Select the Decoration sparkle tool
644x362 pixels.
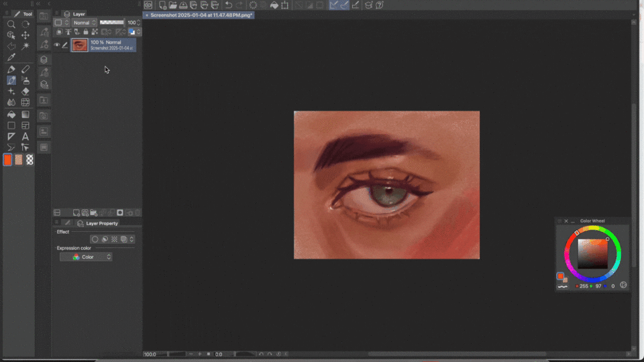pyautogui.click(x=11, y=92)
